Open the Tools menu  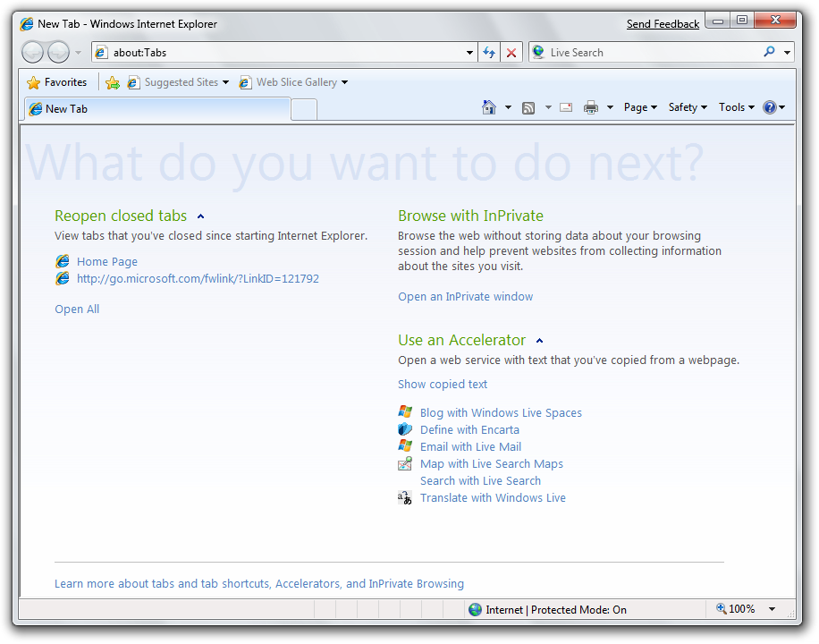click(737, 107)
